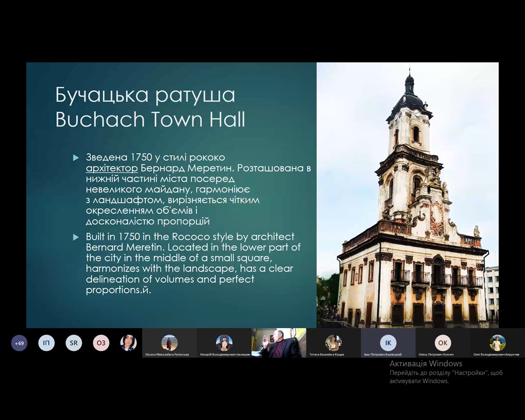Click the dark-haired photo avatar beside ОЗ
The width and height of the screenshot is (525, 420).
click(128, 343)
